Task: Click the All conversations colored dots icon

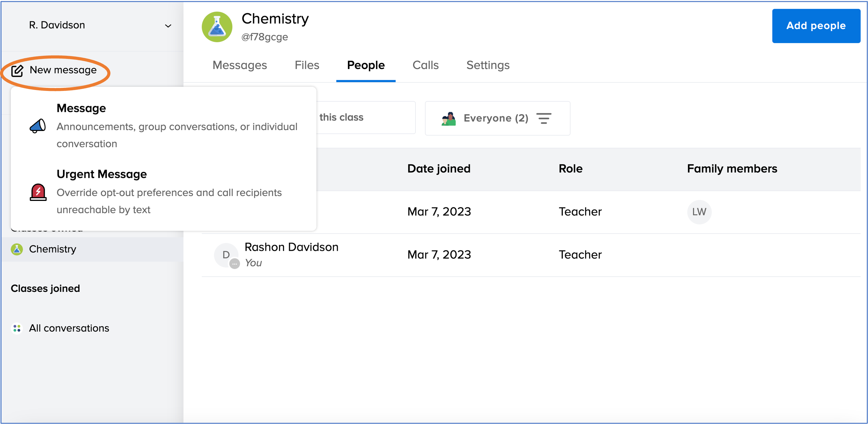Action: (x=17, y=328)
